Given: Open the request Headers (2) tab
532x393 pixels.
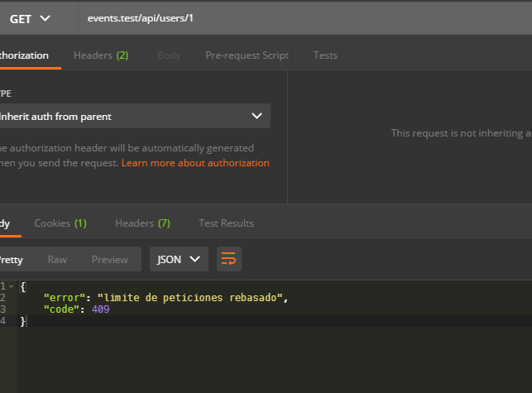Looking at the screenshot, I should click(x=101, y=55).
